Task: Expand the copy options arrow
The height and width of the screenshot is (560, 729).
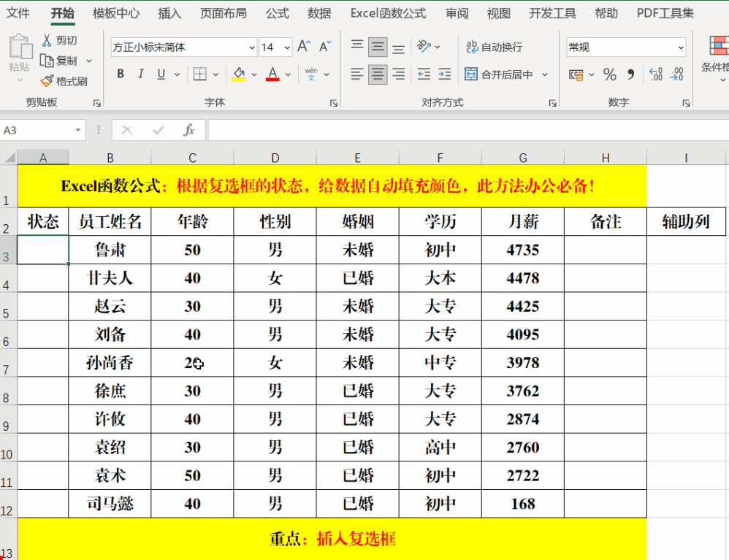Action: coord(89,61)
